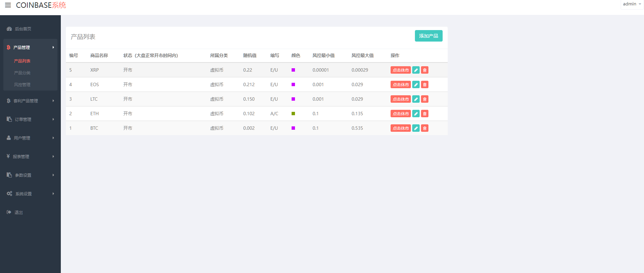Click the edit pencil icon for XRP

pos(416,70)
